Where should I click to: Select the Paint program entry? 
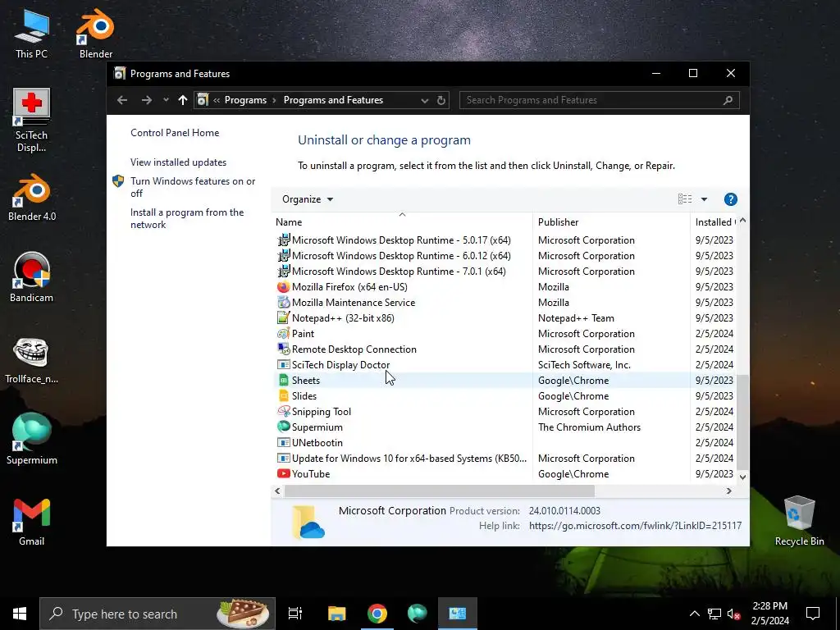pos(504,333)
